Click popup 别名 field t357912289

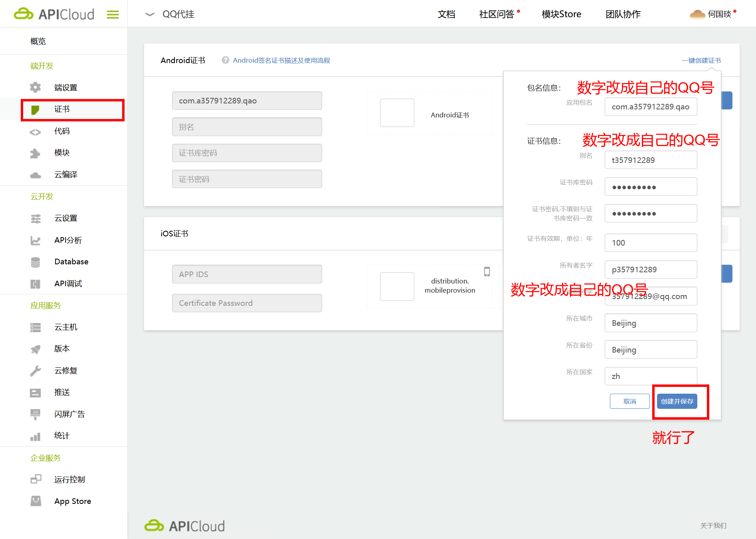pyautogui.click(x=651, y=160)
